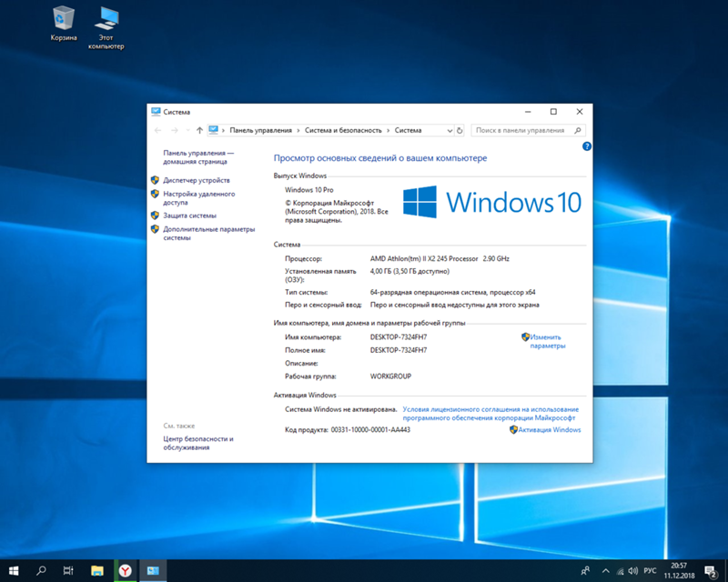Expand the chevron after Система и безопасность breadcrumb
Viewport: 728px width, 582px height.
pyautogui.click(x=389, y=130)
